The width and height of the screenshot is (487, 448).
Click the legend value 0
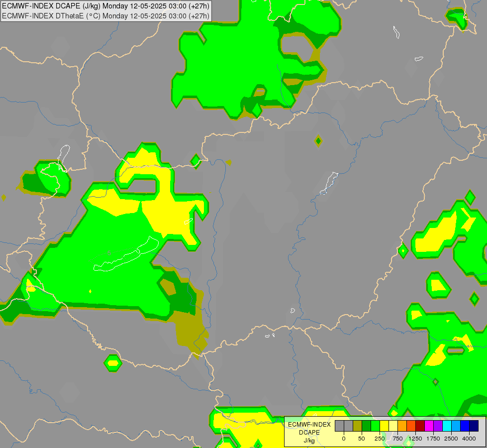pos(344,439)
